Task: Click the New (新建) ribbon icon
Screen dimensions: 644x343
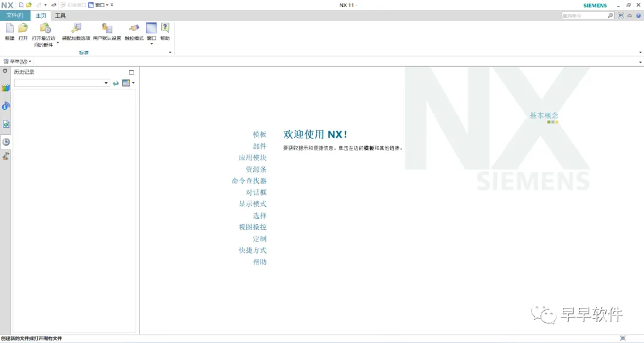Action: pos(10,28)
